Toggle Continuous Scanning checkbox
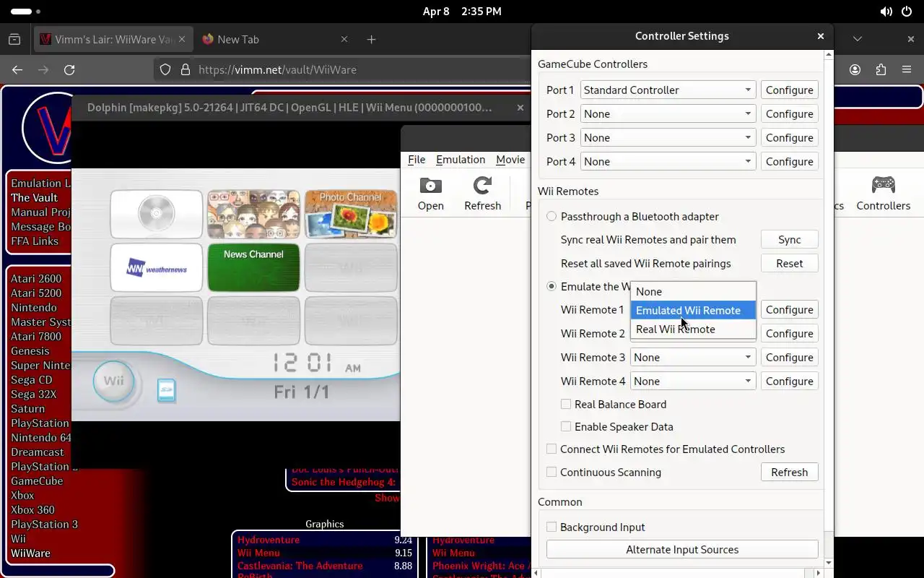Screen dimensions: 924x578 (x=552, y=472)
